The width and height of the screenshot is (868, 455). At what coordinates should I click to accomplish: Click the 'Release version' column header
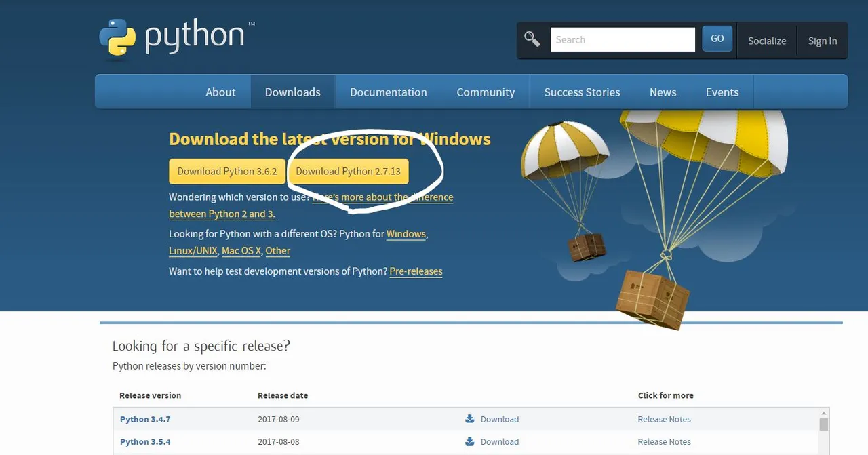tap(151, 395)
